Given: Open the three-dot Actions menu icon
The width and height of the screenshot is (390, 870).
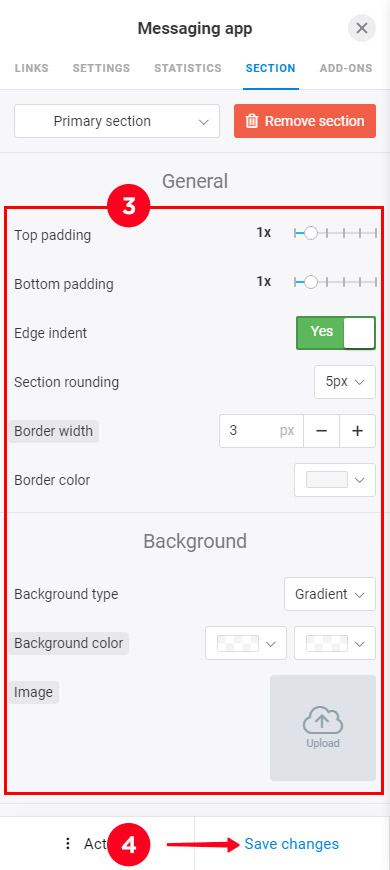Looking at the screenshot, I should [68, 844].
